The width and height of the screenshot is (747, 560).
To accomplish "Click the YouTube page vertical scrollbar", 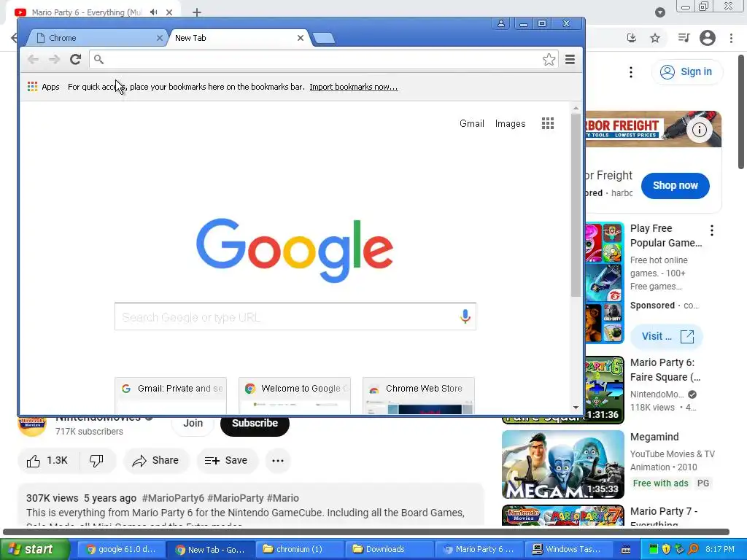I will coord(741,112).
